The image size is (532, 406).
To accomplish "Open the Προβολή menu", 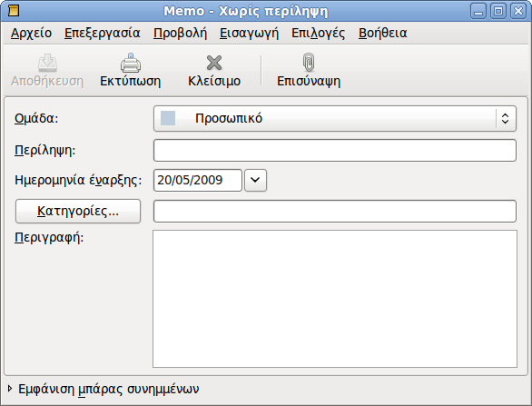I will (180, 33).
